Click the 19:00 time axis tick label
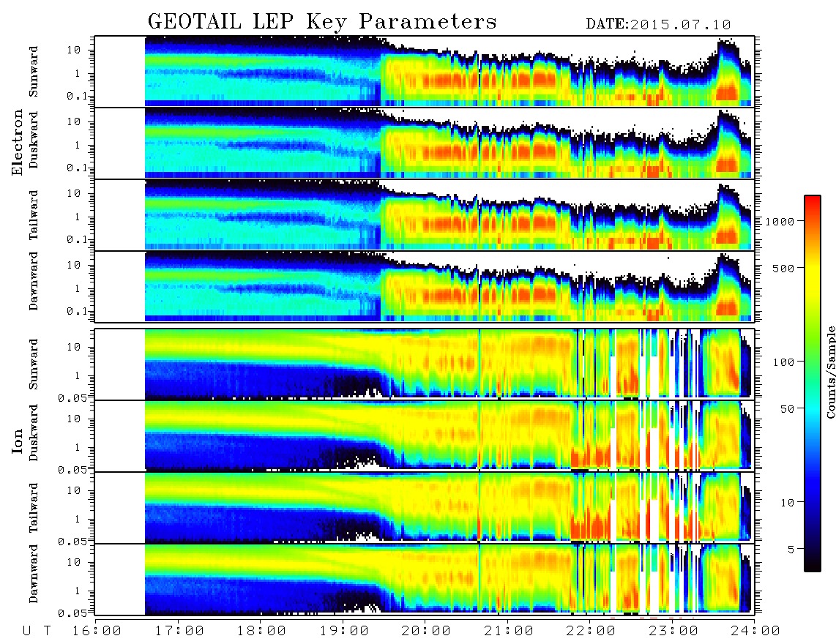 click(344, 632)
